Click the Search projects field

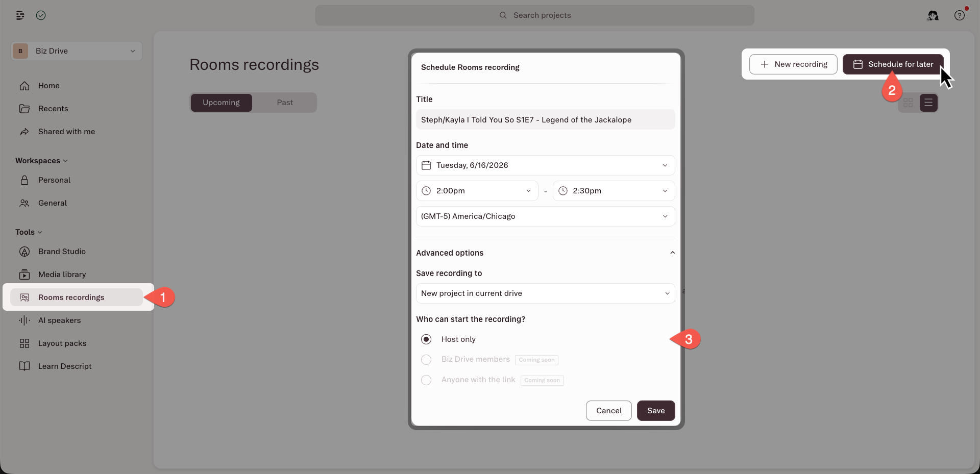click(535, 15)
